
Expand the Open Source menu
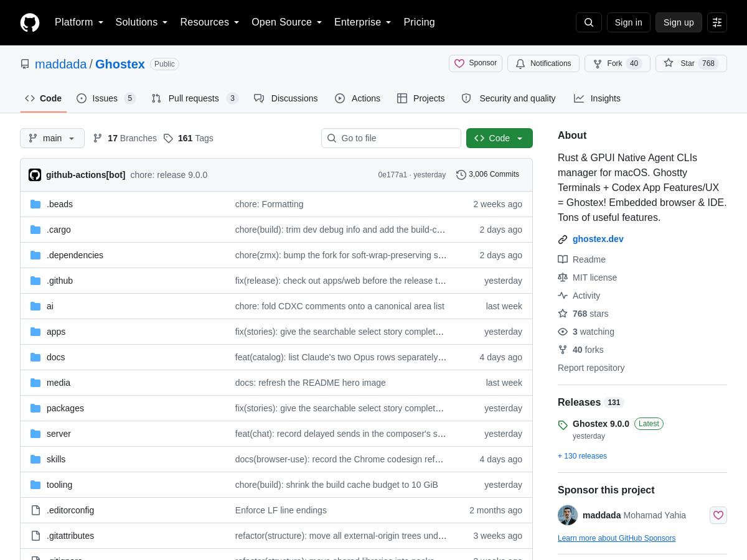point(287,22)
